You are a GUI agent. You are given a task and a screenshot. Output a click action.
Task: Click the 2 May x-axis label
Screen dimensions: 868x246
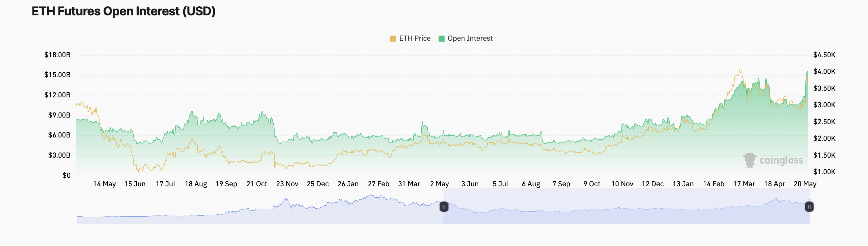point(439,184)
